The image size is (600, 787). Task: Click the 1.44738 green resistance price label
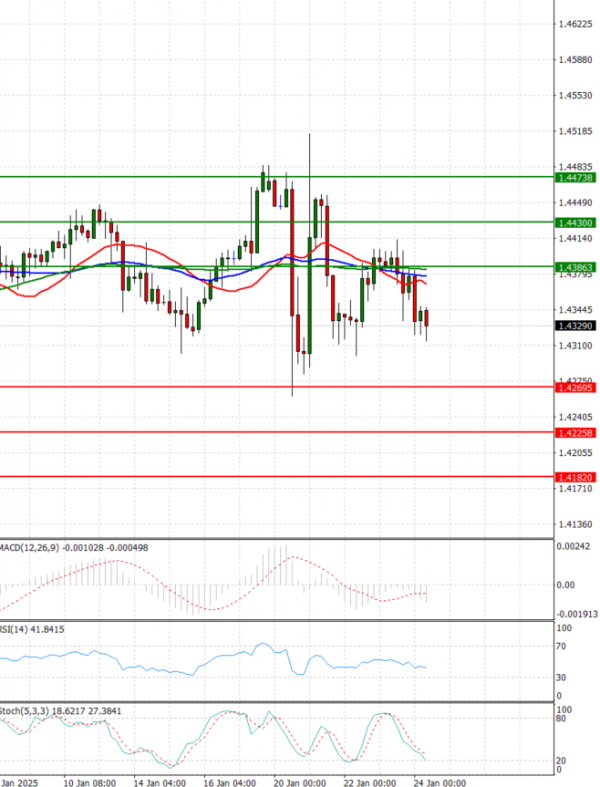[575, 177]
